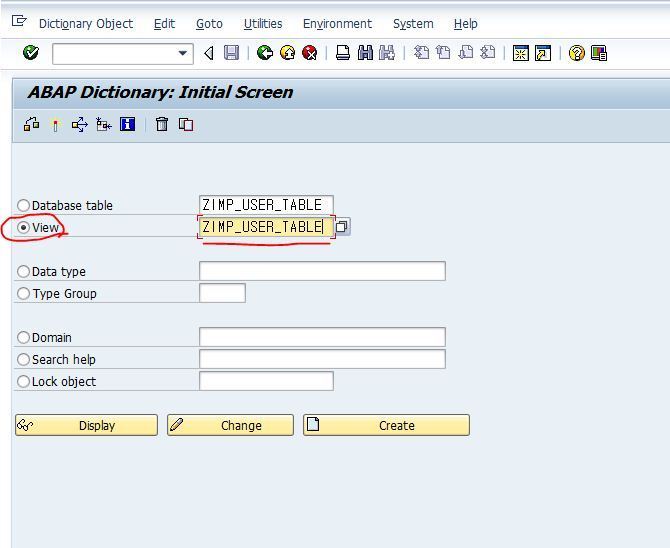Click the Where-Used List icon
The width and height of the screenshot is (670, 548).
click(79, 124)
